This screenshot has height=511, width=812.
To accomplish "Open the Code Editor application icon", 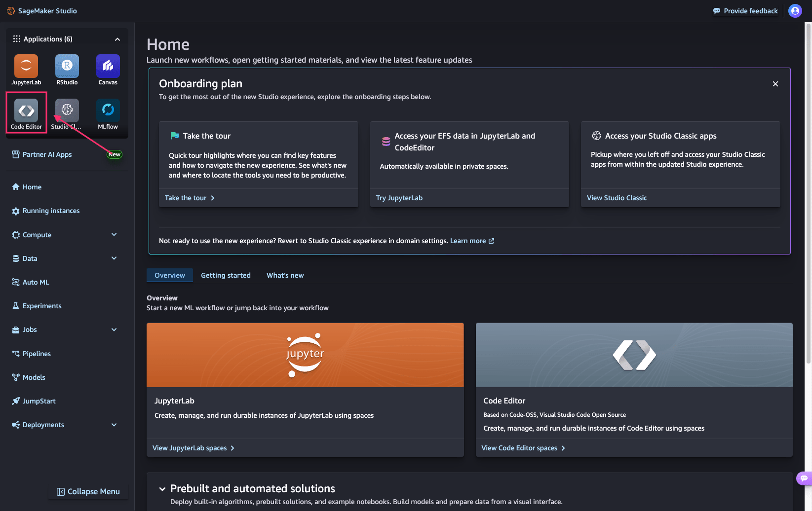I will click(26, 110).
